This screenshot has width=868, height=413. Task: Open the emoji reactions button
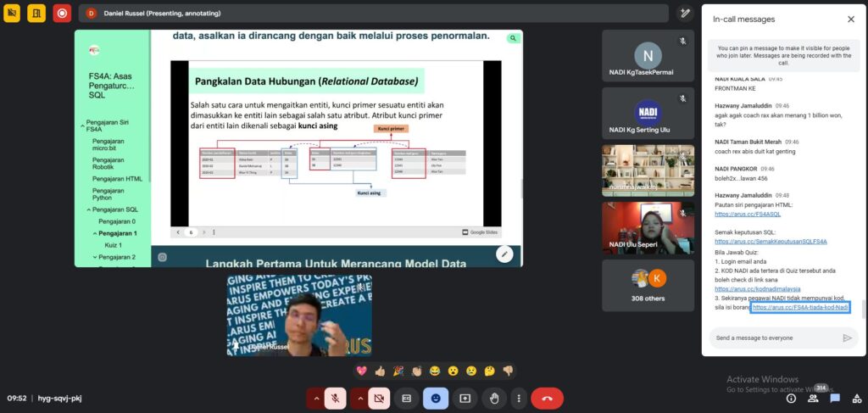click(436, 398)
